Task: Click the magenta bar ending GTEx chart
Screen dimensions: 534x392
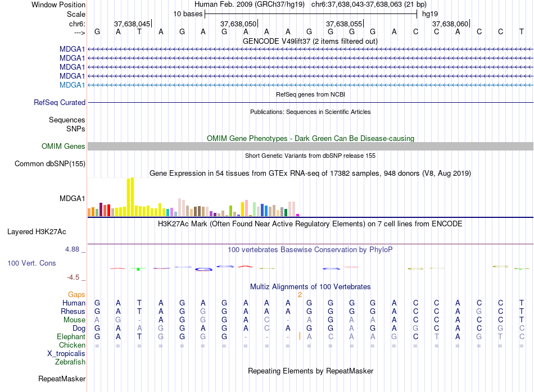Action: click(x=298, y=215)
